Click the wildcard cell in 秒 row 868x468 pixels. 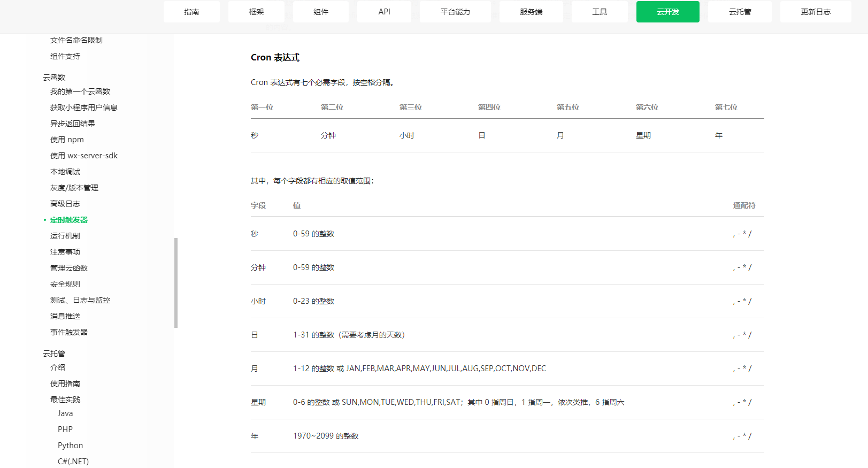pyautogui.click(x=742, y=234)
